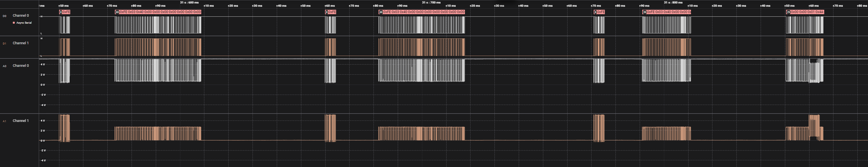
Task: Select the analog Channel 1 name label
Action: (x=21, y=121)
